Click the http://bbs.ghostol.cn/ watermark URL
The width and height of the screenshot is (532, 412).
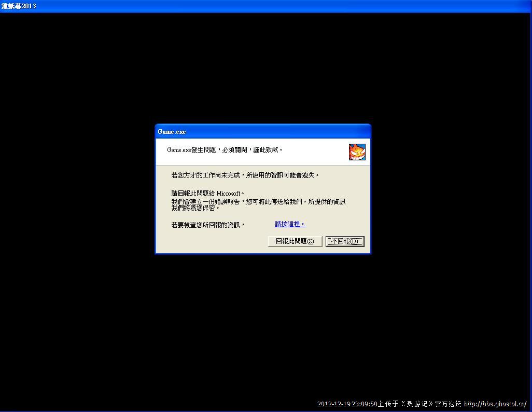coord(495,404)
